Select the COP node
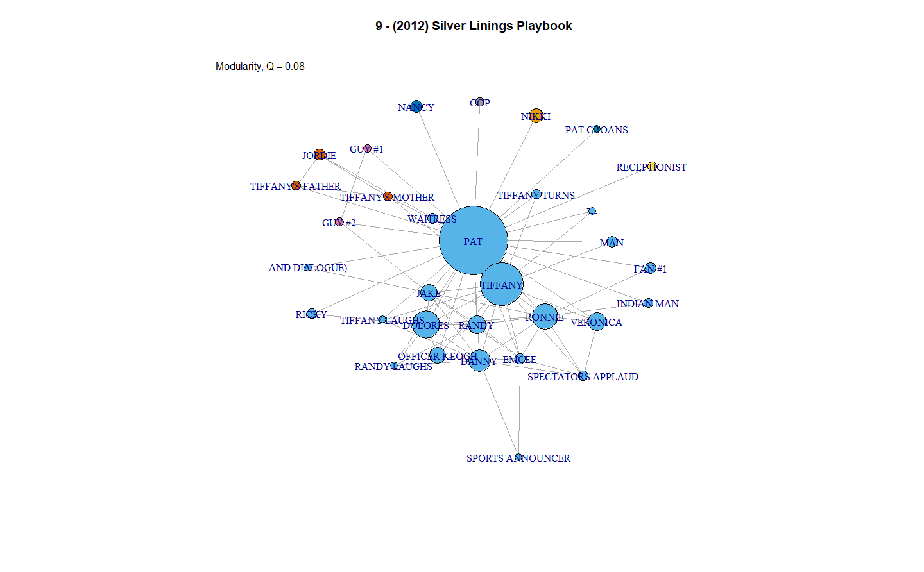Screen dimensions: 924x572 [480, 102]
